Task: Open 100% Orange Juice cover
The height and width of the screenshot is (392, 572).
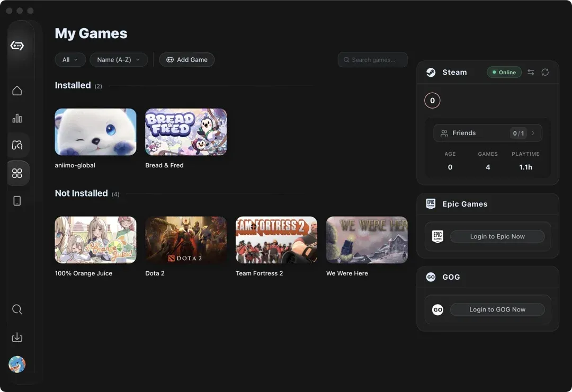Action: (x=95, y=240)
